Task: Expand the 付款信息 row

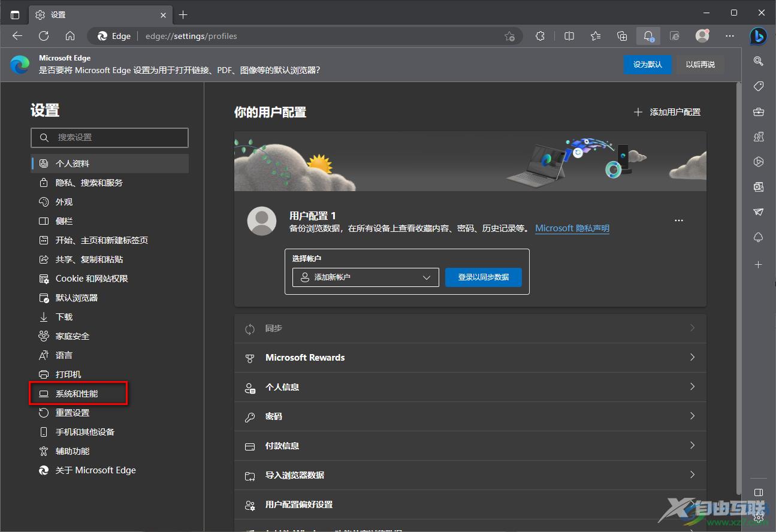Action: pyautogui.click(x=470, y=446)
